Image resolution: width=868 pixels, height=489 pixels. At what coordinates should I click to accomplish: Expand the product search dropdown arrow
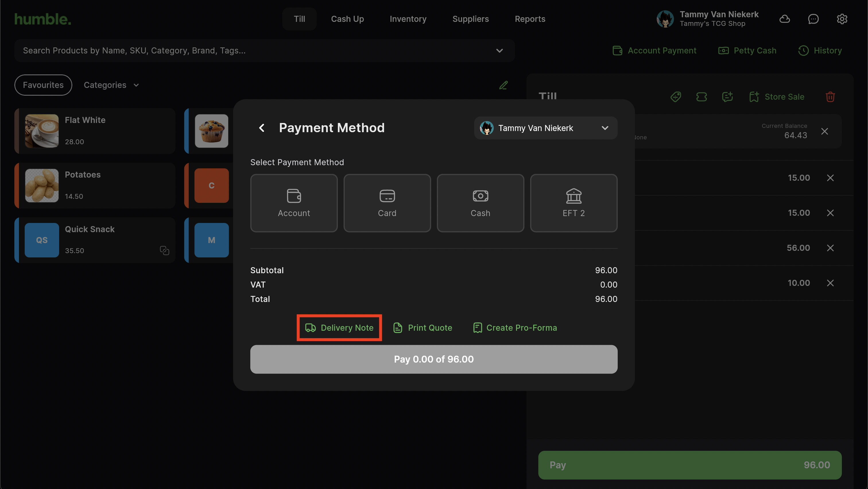pos(499,51)
